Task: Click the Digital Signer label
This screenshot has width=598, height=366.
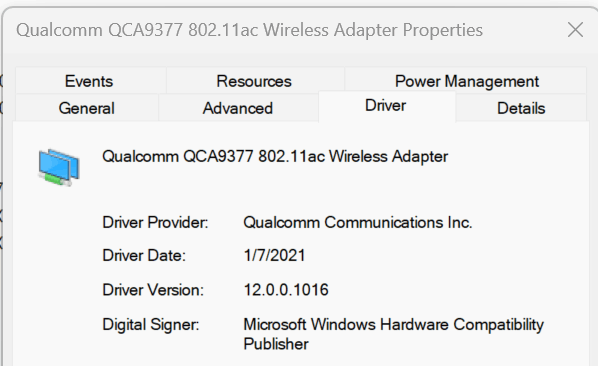Action: point(151,324)
